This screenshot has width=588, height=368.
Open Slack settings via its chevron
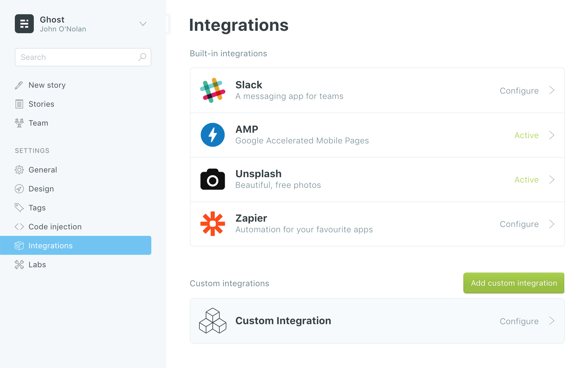pyautogui.click(x=552, y=90)
